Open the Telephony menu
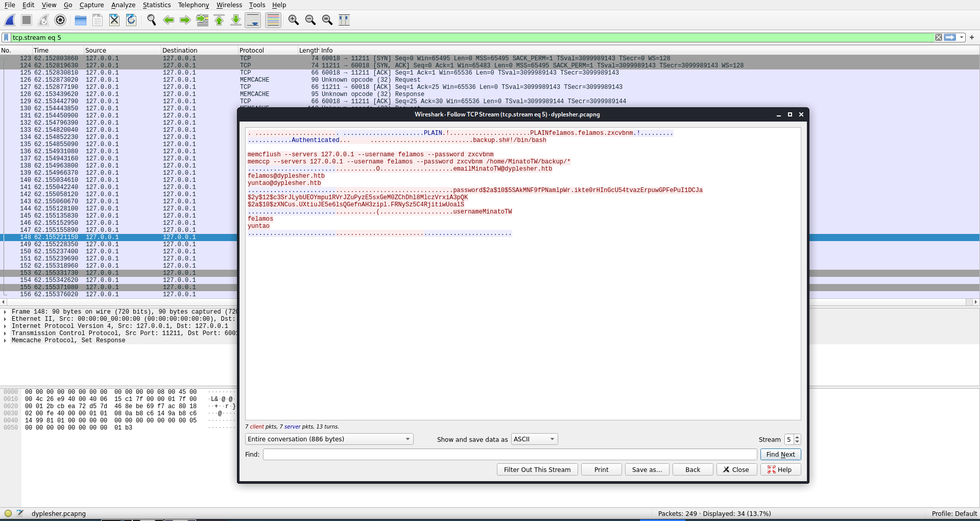 tap(194, 5)
